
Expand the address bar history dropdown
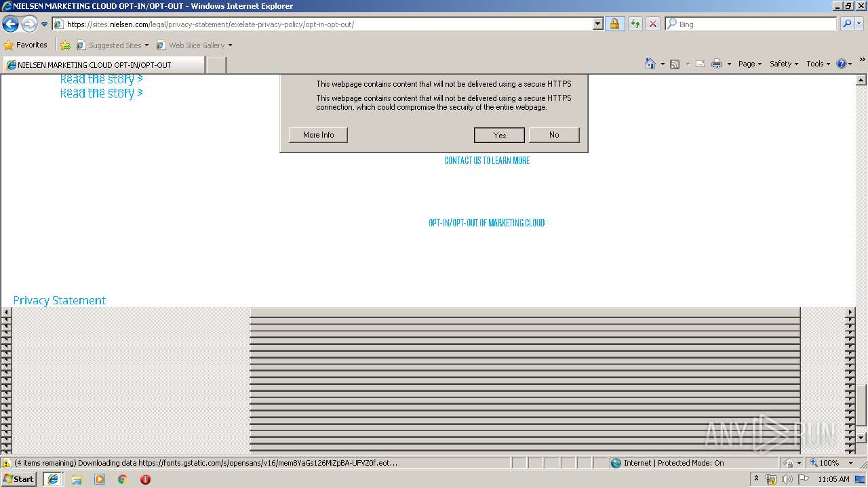tap(597, 24)
